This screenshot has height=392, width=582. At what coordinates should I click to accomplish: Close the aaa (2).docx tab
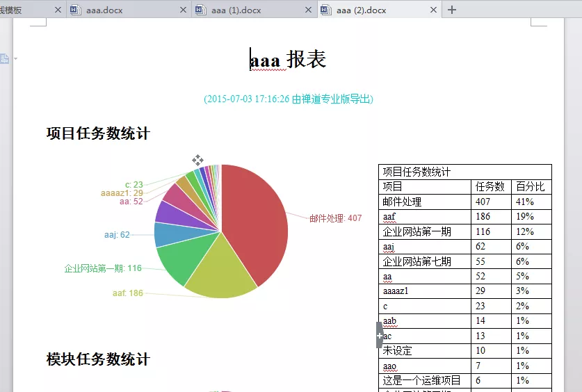[433, 10]
